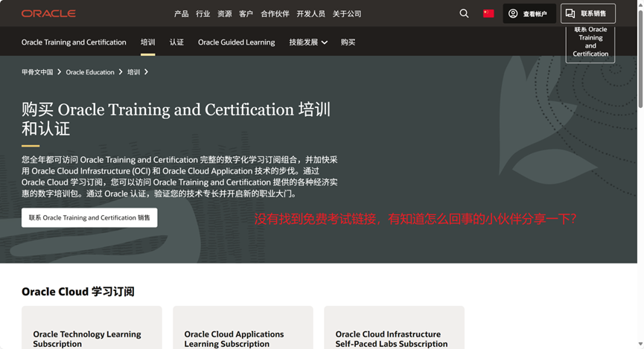Click the Oracle Cloud 学习订阅 heading
Image resolution: width=644 pixels, height=349 pixels.
tap(78, 292)
